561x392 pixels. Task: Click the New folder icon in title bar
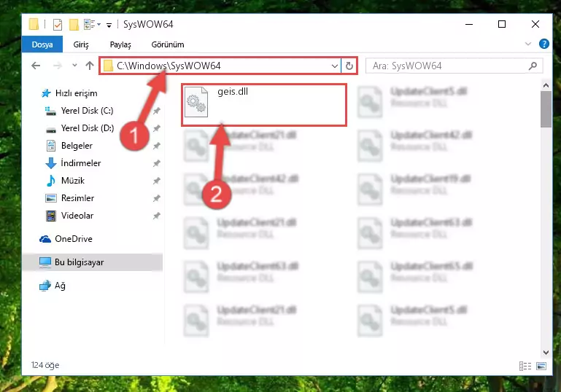click(x=74, y=24)
